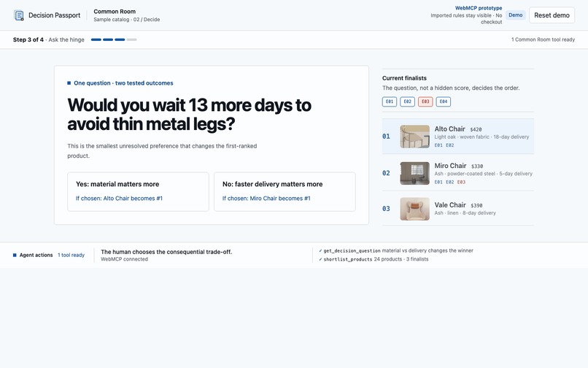Select the E04 finalist filter tag
Screen dimensions: 588x368
coord(444,101)
